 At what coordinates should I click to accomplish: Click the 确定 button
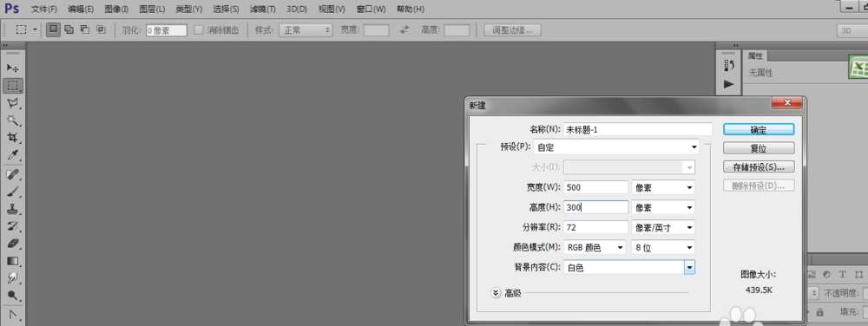click(759, 129)
